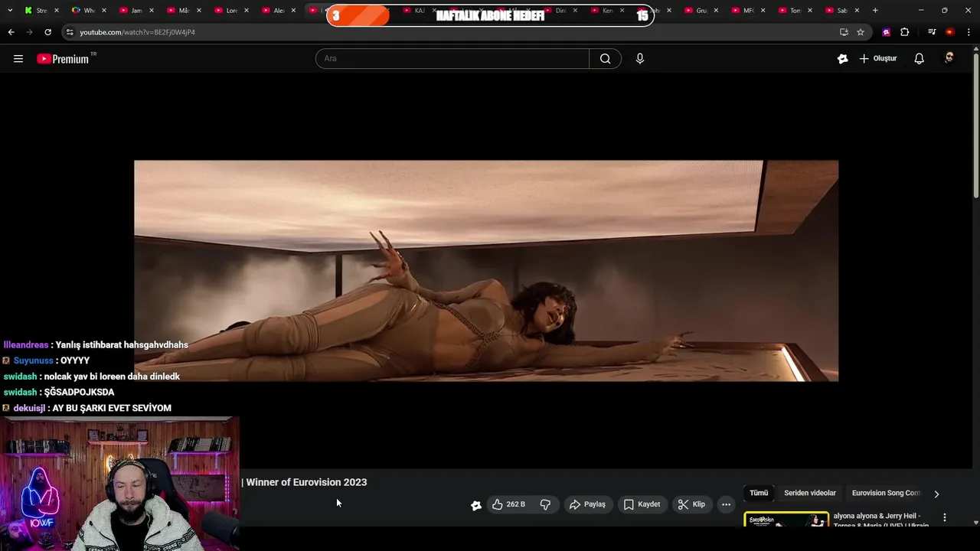This screenshot has height=551, width=980.
Task: Click chat username 'dekuisjl'
Action: 29,408
